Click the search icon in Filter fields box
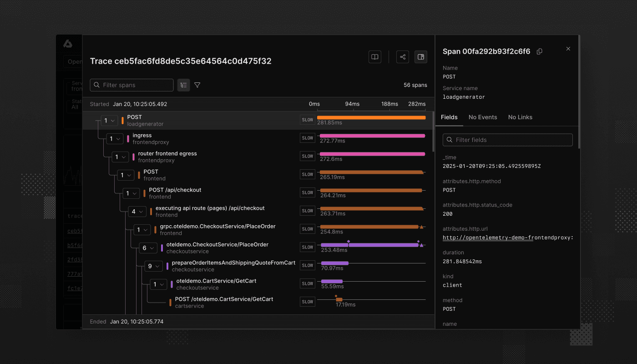 449,140
